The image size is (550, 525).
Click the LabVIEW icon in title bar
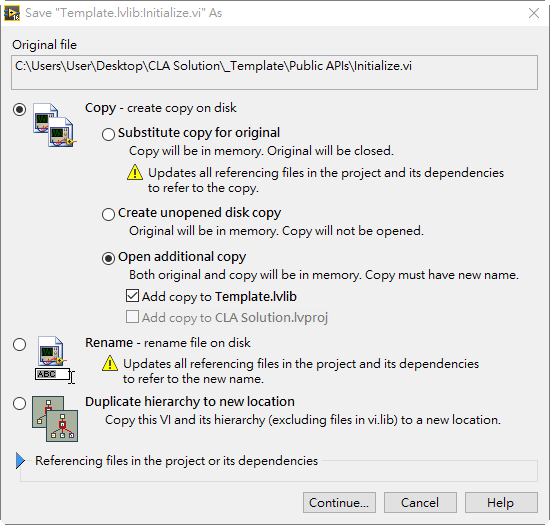(x=12, y=13)
